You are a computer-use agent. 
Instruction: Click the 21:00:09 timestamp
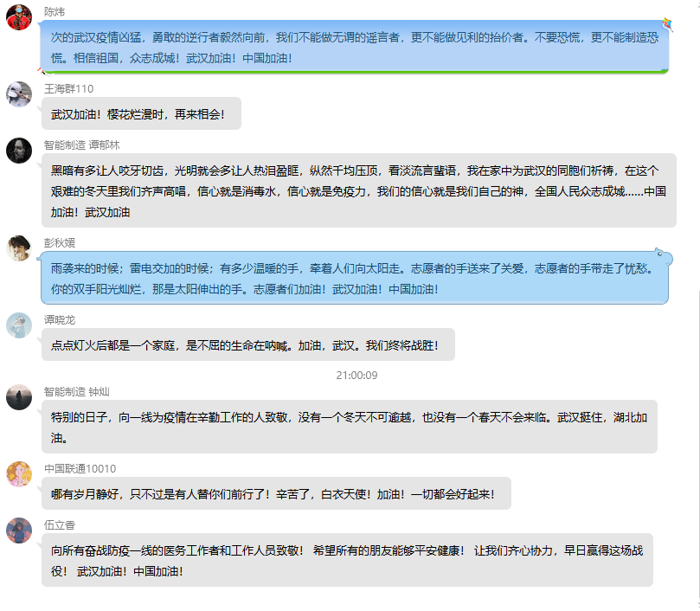(x=356, y=376)
